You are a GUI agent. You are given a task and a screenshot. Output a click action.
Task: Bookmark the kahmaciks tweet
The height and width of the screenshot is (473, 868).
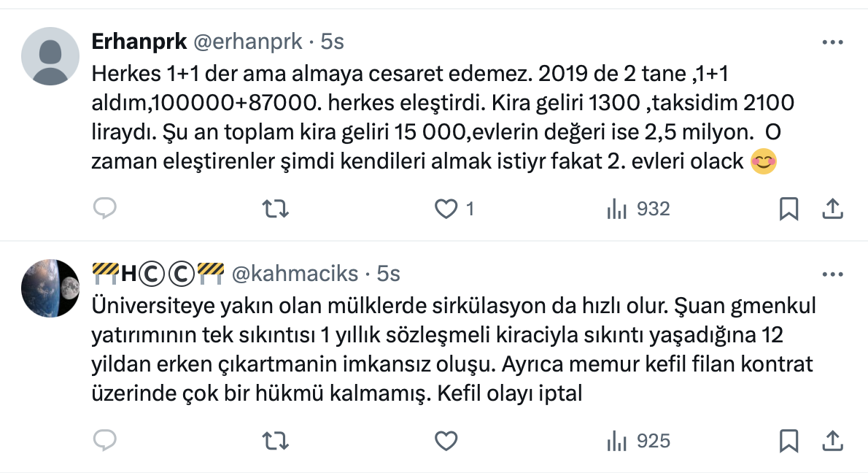[788, 441]
